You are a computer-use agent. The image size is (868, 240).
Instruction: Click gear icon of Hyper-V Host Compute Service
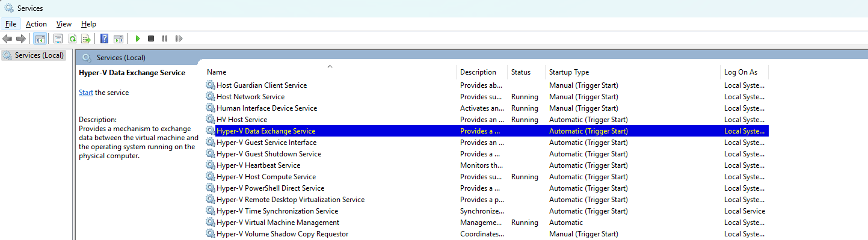211,177
